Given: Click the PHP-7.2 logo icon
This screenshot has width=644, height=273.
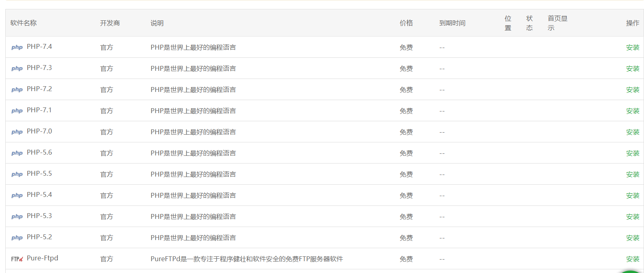Looking at the screenshot, I should [17, 90].
